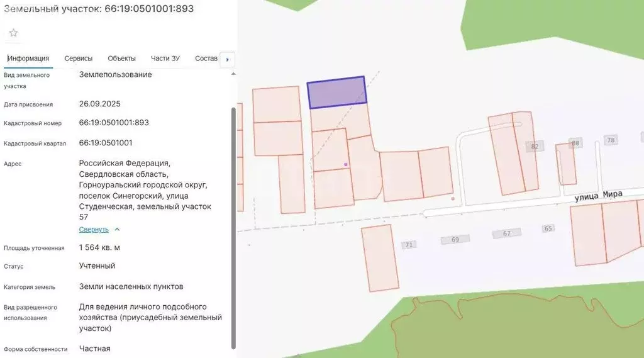Click scroll-up arrow of info panel
The height and width of the screenshot is (358, 644).
pyautogui.click(x=234, y=74)
